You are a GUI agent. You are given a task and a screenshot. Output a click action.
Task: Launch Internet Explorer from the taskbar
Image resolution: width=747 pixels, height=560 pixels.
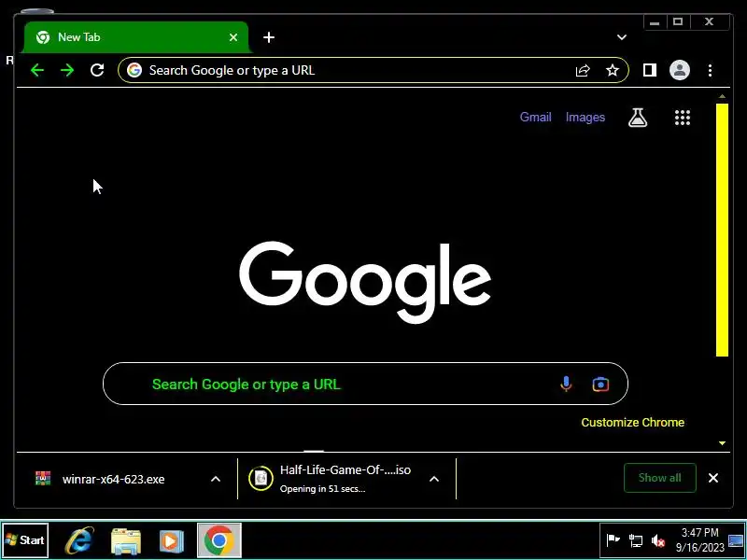tap(79, 540)
